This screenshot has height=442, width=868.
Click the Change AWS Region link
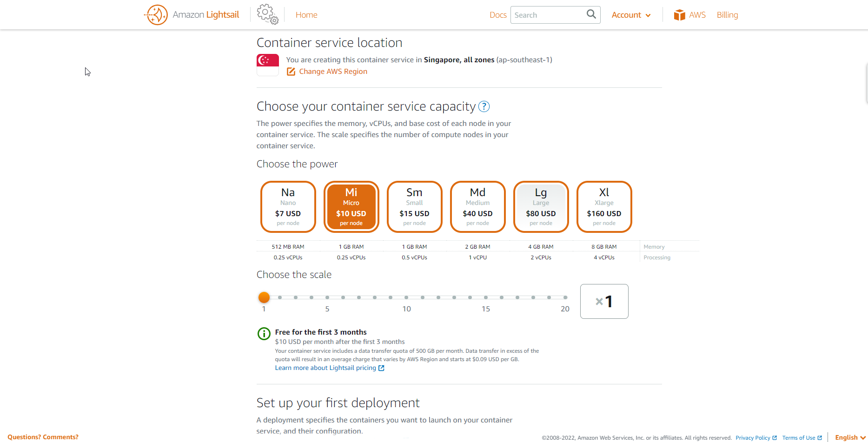(333, 72)
